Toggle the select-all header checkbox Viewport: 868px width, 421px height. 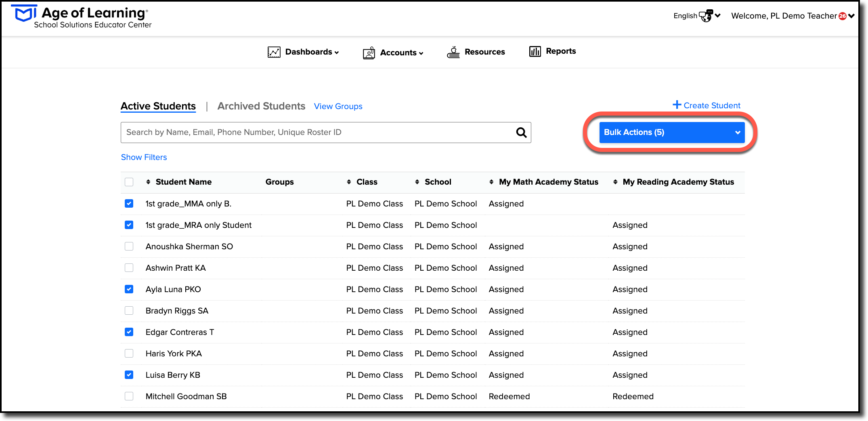pyautogui.click(x=129, y=182)
